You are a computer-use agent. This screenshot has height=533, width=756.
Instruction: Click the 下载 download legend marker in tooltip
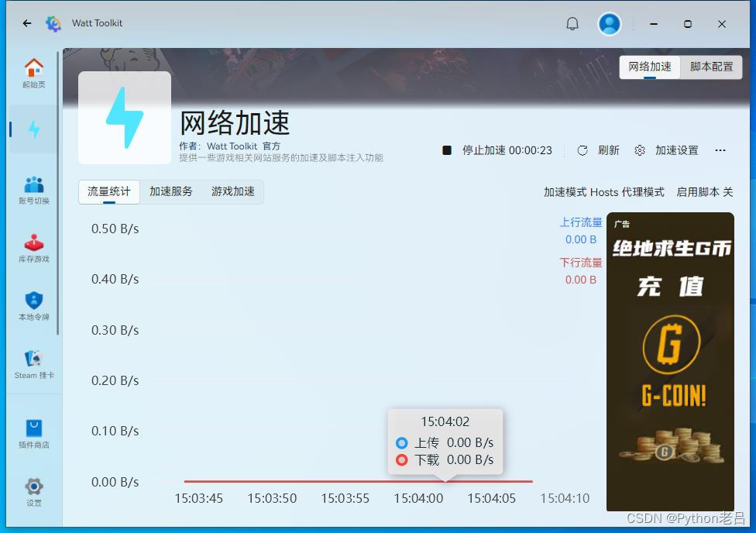point(401,459)
